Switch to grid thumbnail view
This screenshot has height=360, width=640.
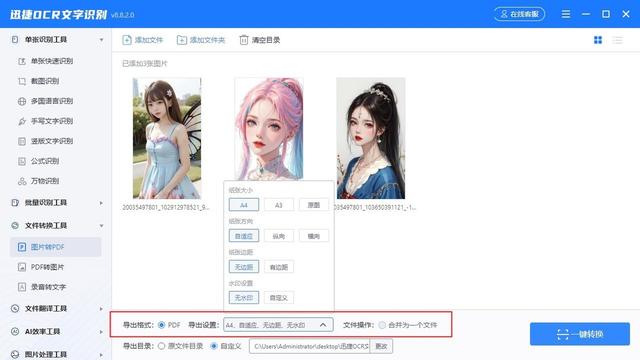tap(598, 40)
